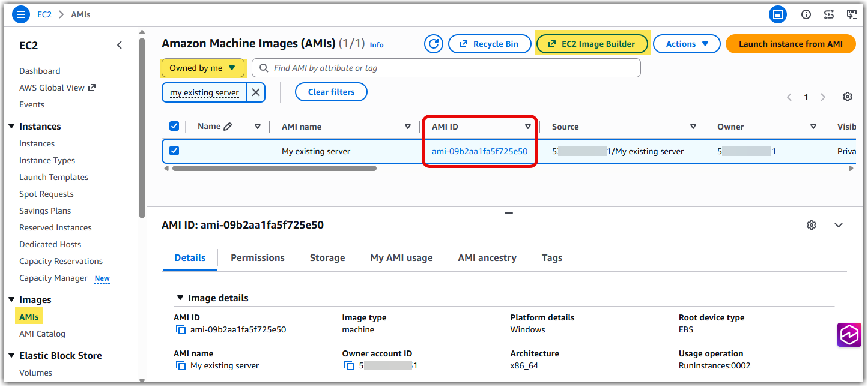Collapse the Elastic Block Store section
Image resolution: width=868 pixels, height=387 pixels.
tap(11, 355)
